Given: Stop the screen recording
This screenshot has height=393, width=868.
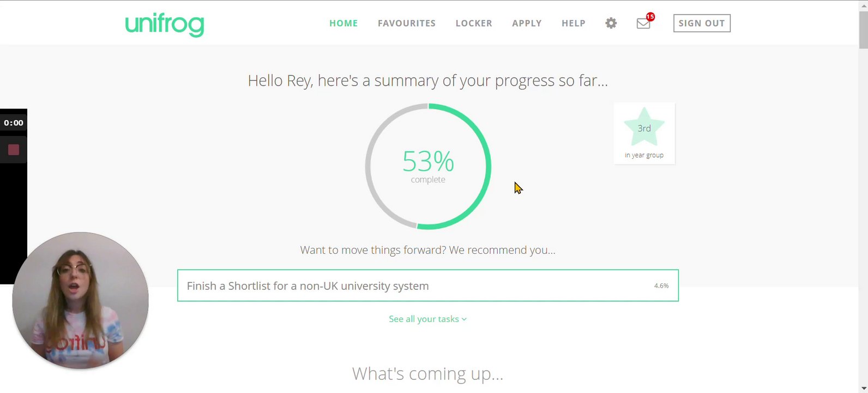Looking at the screenshot, I should (14, 150).
